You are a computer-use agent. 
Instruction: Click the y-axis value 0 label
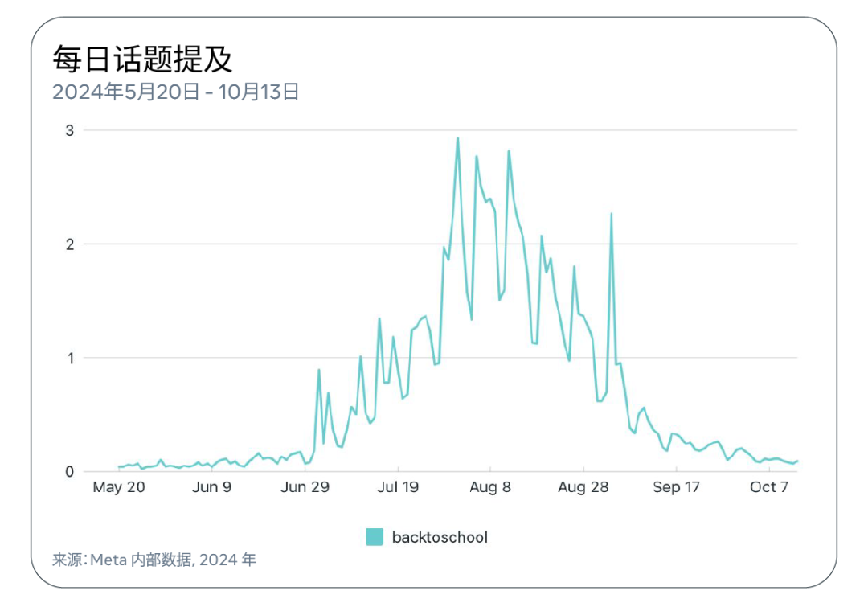(x=68, y=472)
